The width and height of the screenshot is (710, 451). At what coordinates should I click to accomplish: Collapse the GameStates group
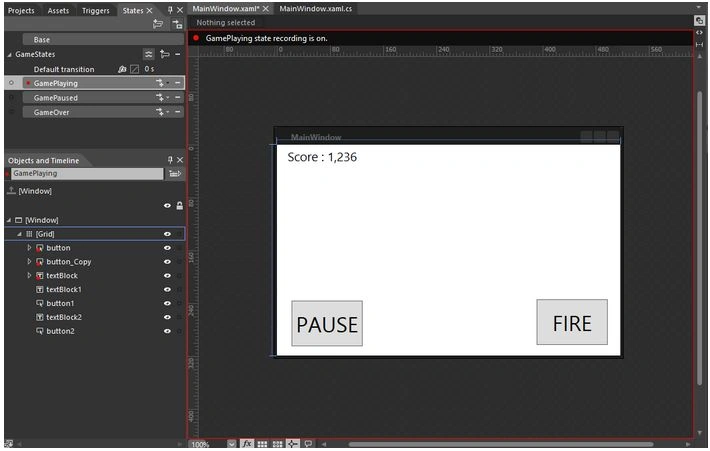point(10,54)
